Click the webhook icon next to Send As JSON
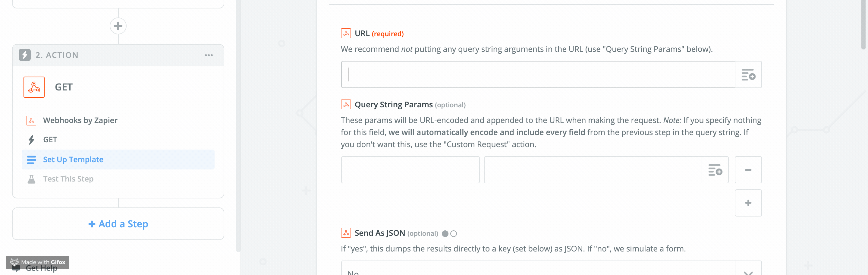The height and width of the screenshot is (275, 868). [x=345, y=233]
